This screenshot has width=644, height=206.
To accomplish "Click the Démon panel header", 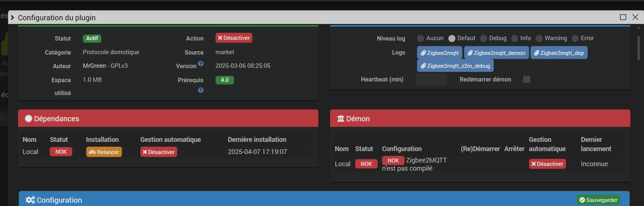I will pyautogui.click(x=480, y=118).
